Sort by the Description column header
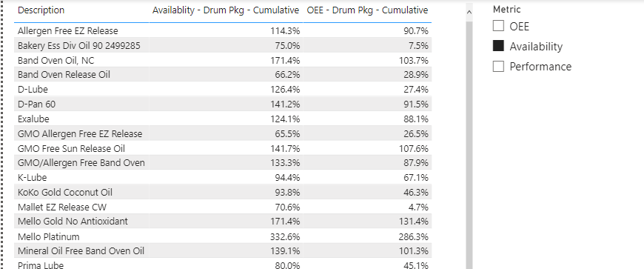Screen dimensions: 644x269 click(x=41, y=10)
